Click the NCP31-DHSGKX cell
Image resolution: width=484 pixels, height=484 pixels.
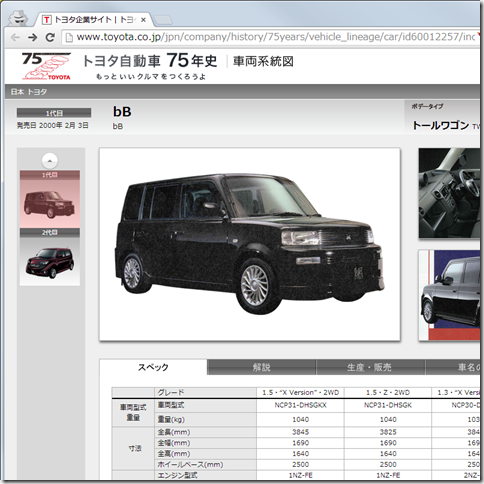300,405
